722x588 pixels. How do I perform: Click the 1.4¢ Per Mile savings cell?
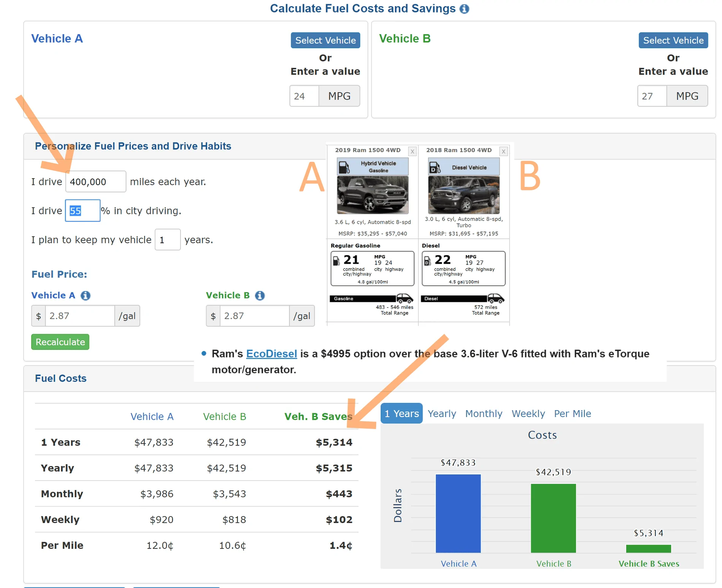(x=341, y=545)
